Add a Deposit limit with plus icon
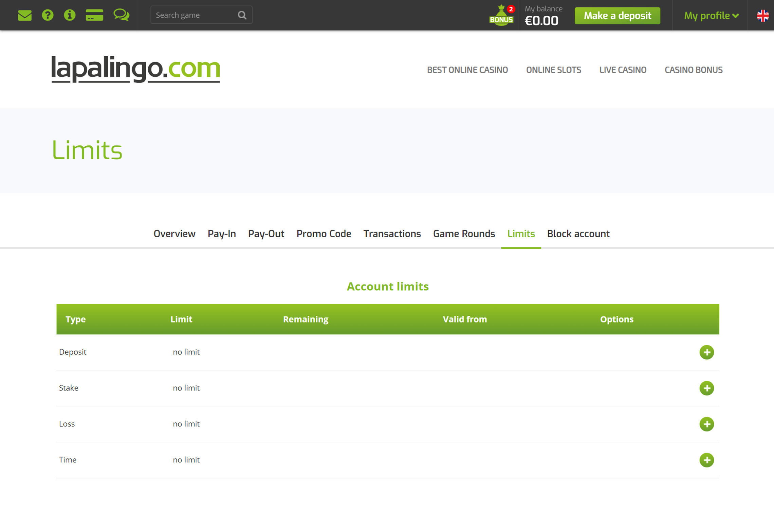Image resolution: width=774 pixels, height=532 pixels. 706,352
